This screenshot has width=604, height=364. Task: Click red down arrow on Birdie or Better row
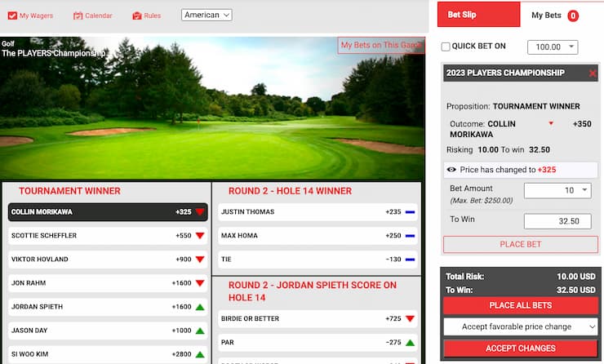click(410, 318)
